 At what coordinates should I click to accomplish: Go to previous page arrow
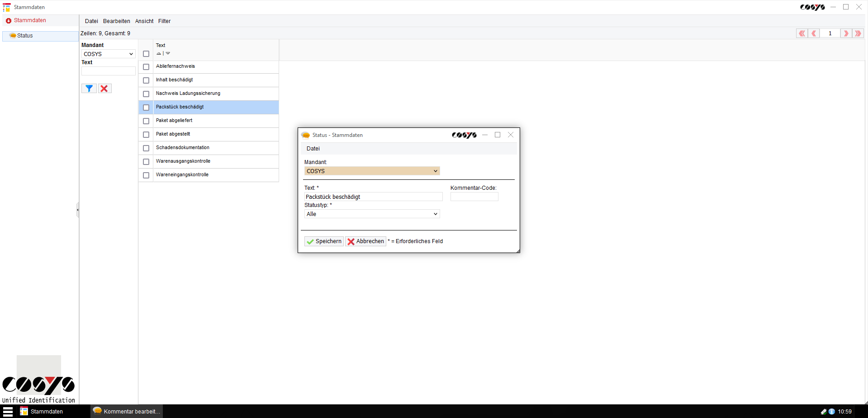(x=814, y=33)
